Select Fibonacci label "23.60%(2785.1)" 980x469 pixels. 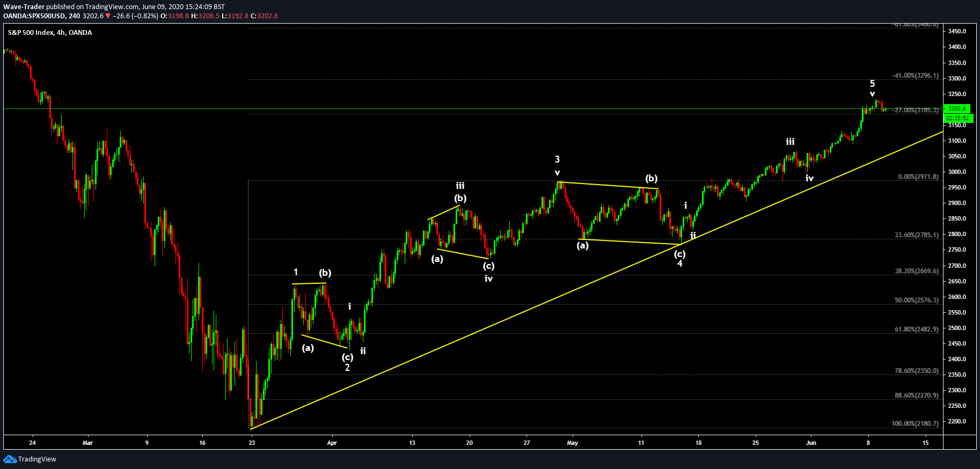pos(917,235)
